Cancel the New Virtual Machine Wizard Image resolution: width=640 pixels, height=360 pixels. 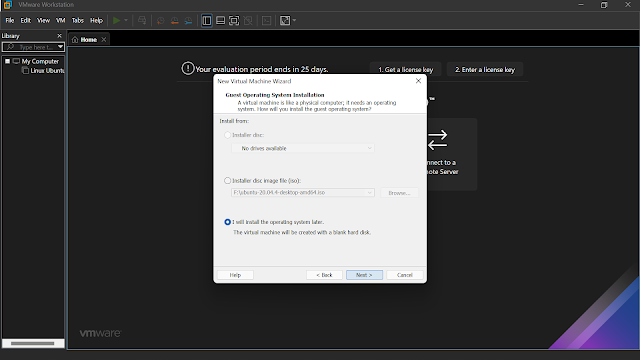[x=404, y=275]
